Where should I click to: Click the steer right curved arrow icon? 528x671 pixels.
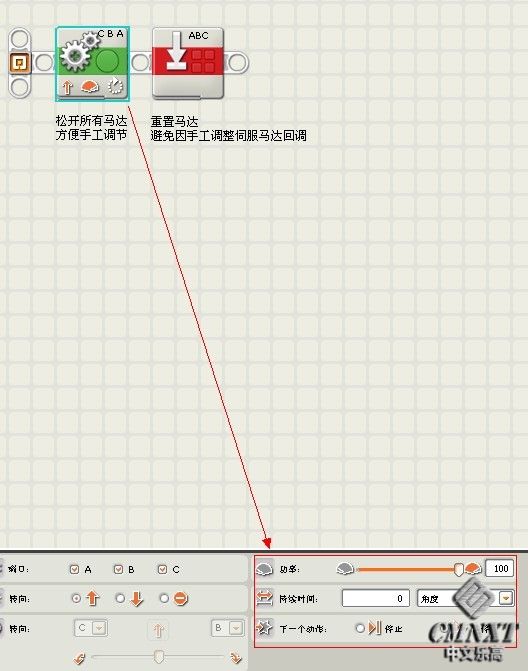click(x=236, y=658)
